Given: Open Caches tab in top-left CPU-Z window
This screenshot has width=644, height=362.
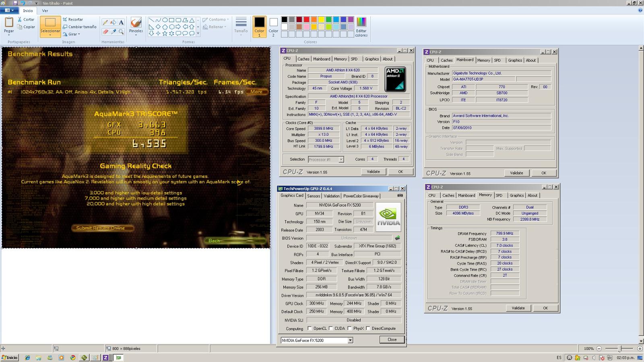Looking at the screenshot, I should tap(303, 59).
